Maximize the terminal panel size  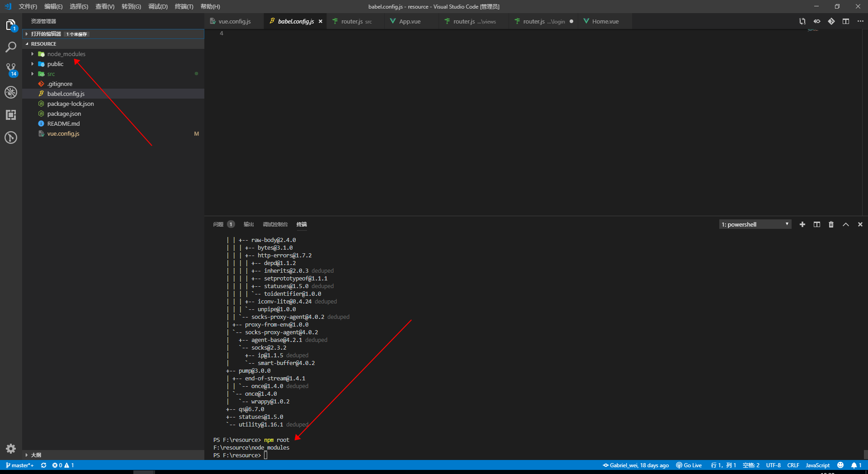click(846, 224)
